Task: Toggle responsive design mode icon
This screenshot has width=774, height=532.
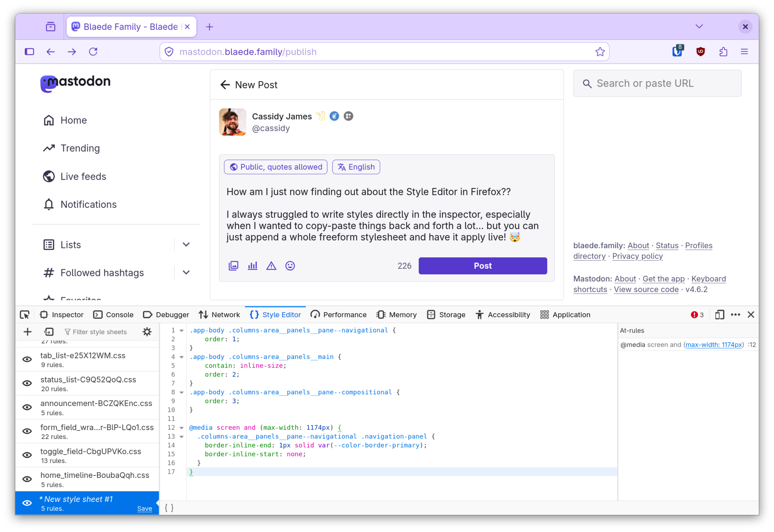Action: 719,315
